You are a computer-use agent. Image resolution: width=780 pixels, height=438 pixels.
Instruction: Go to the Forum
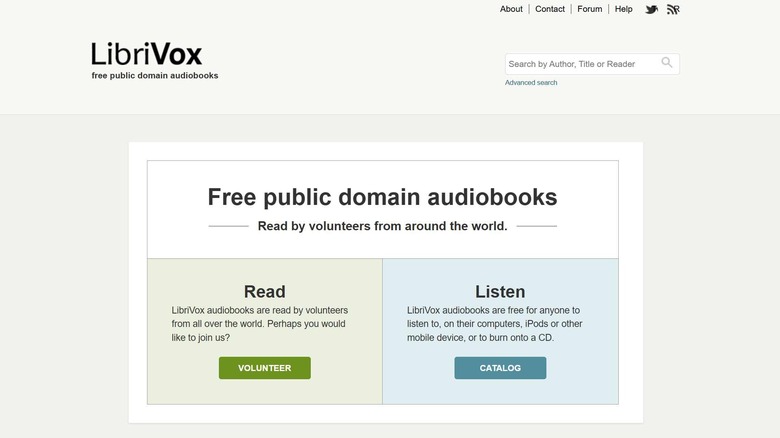pyautogui.click(x=589, y=9)
